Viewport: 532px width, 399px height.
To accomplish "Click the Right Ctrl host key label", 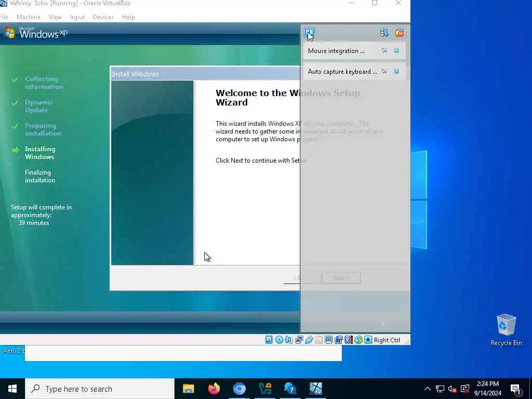I will tap(387, 340).
